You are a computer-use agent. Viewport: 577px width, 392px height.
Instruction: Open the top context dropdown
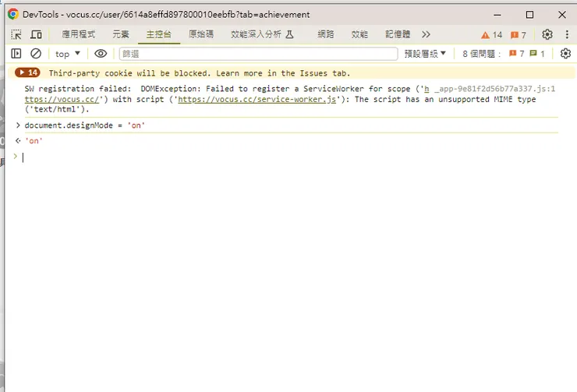click(68, 54)
